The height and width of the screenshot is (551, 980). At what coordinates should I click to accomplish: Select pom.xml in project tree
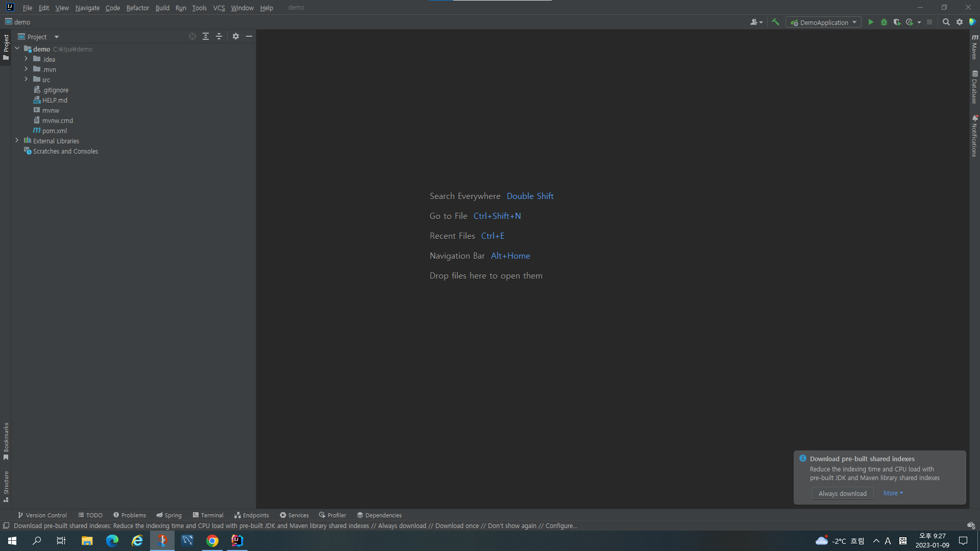pos(54,131)
